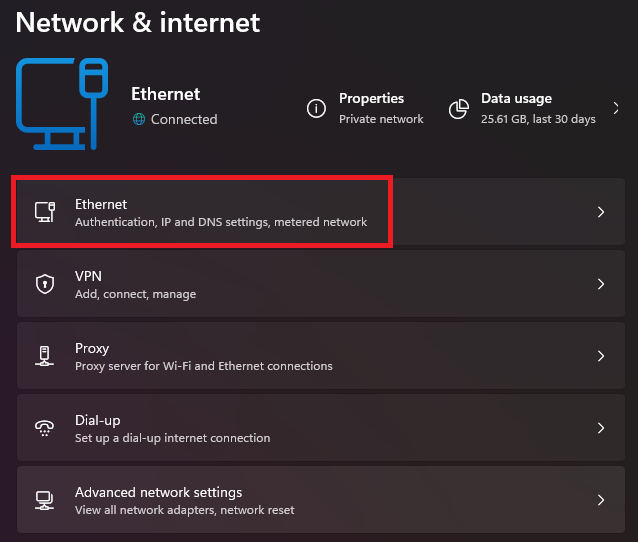Click the VPN shield icon
638x542 pixels.
point(44,284)
